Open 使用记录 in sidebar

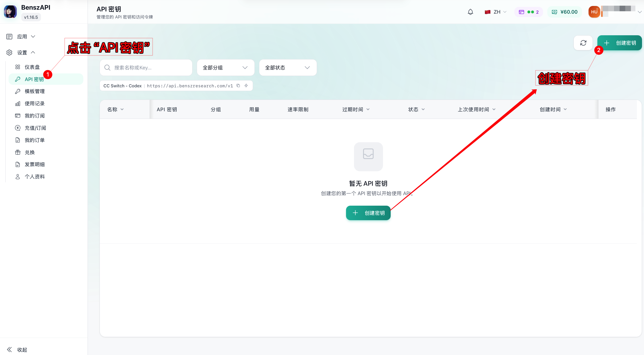point(45,104)
